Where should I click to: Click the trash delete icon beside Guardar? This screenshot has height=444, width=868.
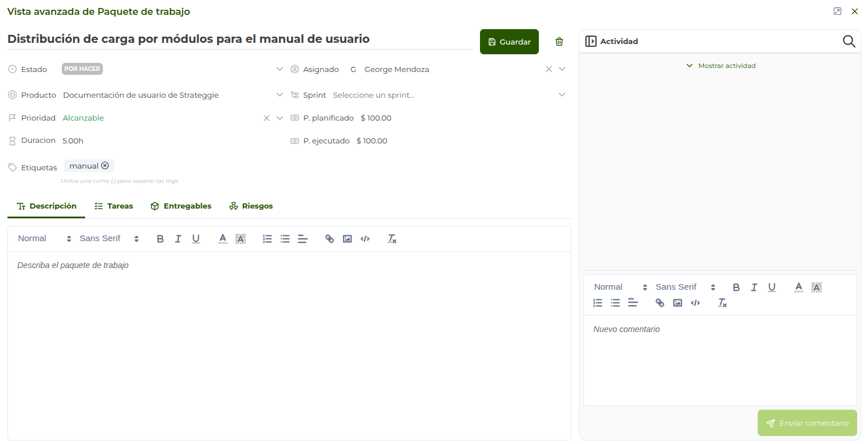(x=559, y=42)
